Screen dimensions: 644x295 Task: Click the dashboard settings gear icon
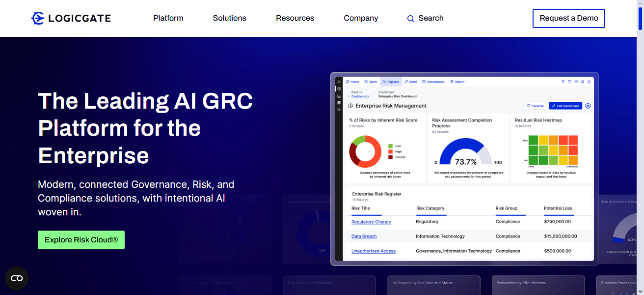[x=588, y=106]
